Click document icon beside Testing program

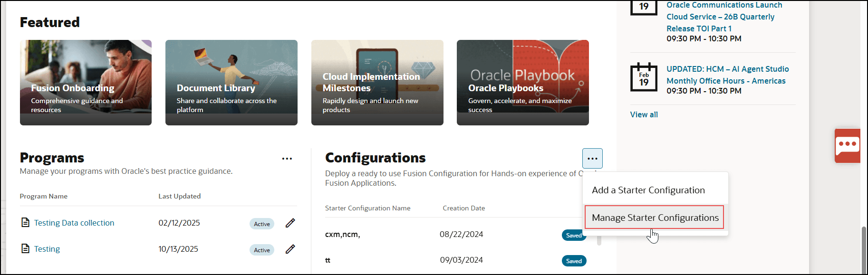pyautogui.click(x=26, y=248)
